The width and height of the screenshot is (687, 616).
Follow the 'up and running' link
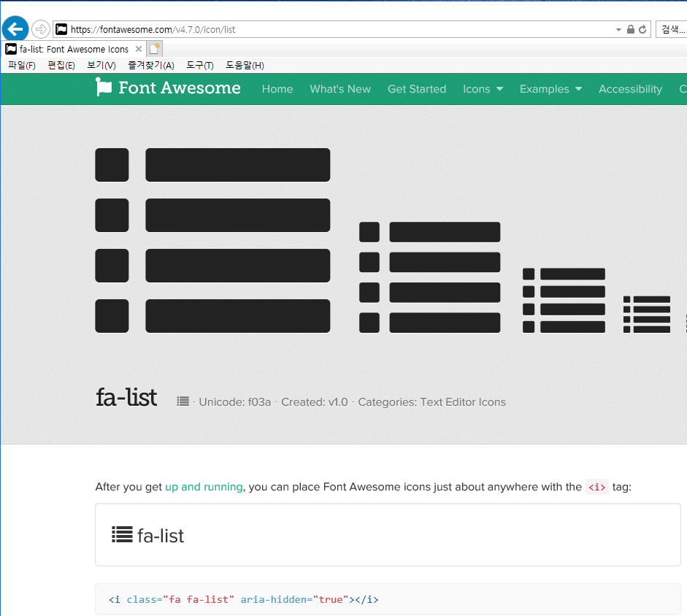click(x=204, y=487)
